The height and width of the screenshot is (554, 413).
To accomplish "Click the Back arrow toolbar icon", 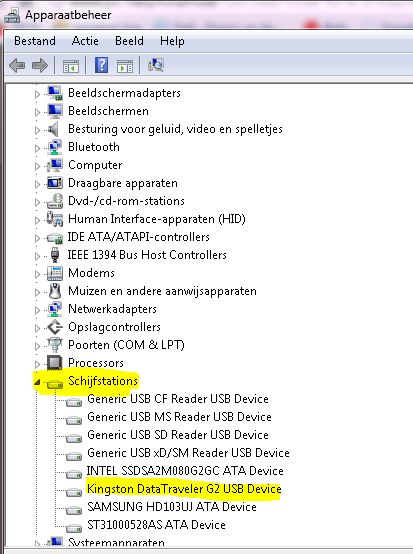I will click(17, 65).
